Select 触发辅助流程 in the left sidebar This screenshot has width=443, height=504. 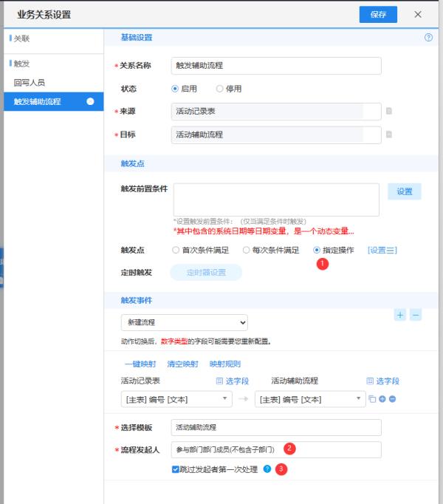[37, 102]
